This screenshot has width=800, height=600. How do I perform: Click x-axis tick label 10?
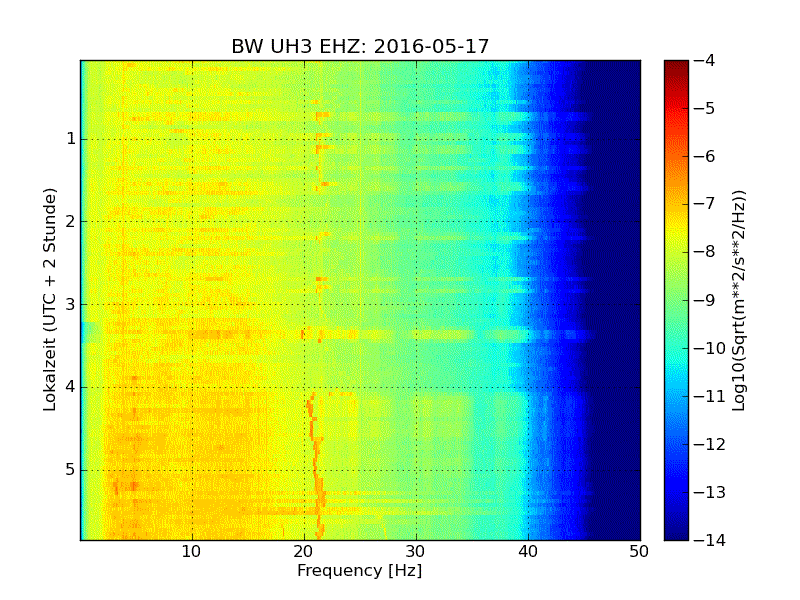pyautogui.click(x=192, y=552)
